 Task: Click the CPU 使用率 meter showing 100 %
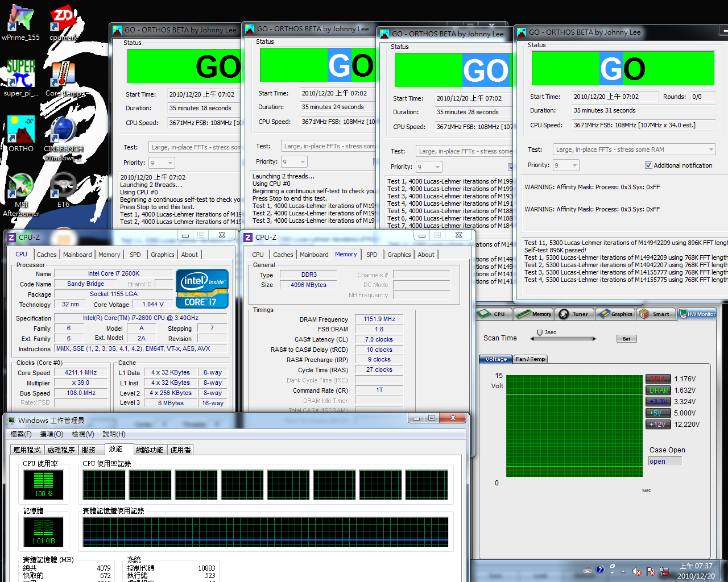coord(44,485)
